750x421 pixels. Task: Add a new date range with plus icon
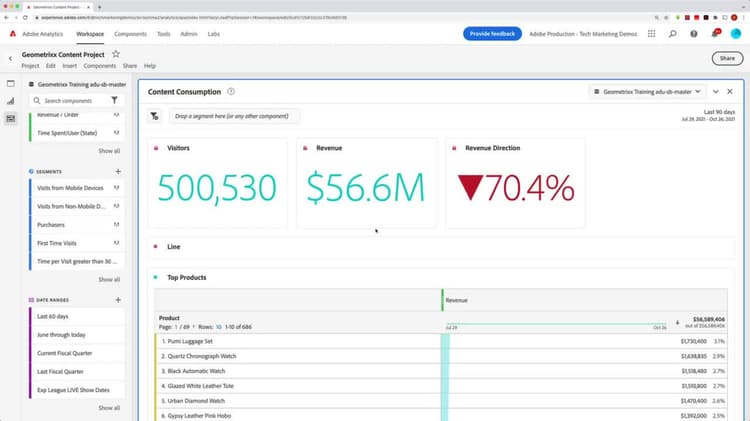(118, 300)
